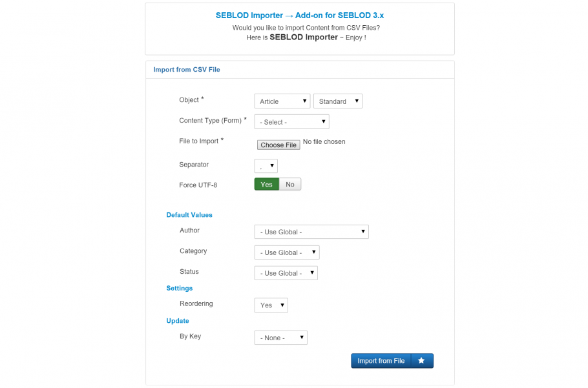The image size is (588, 388).
Task: Open the Separator dropdown
Action: coord(266,166)
